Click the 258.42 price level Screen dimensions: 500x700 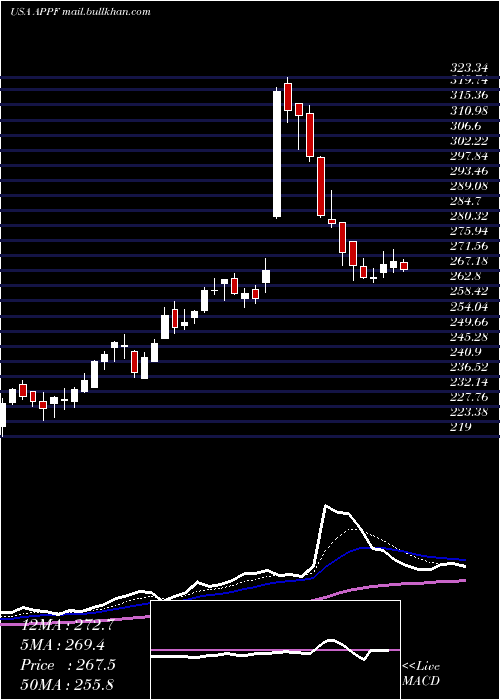[469, 292]
